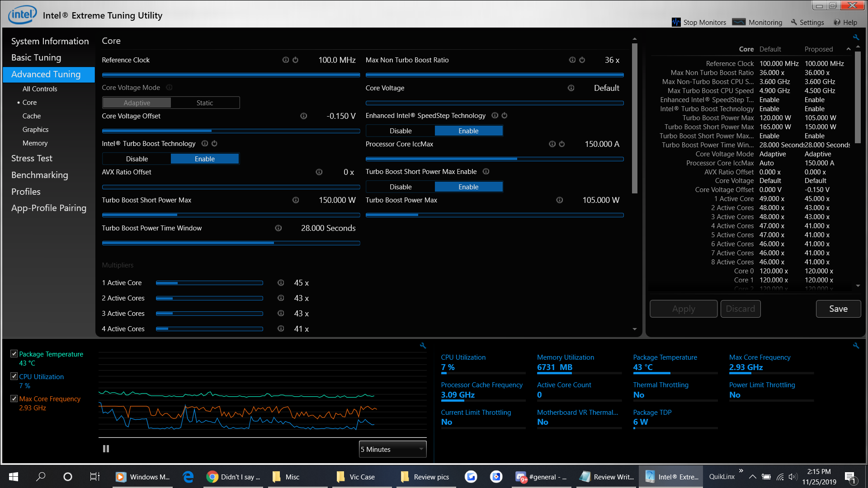This screenshot has height=488, width=868.
Task: Adjust the Core Voltage Offset slider
Action: 231,131
